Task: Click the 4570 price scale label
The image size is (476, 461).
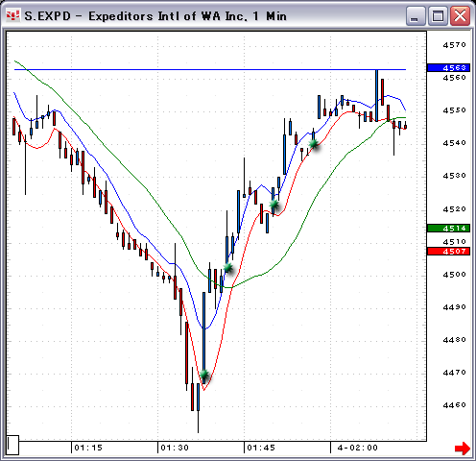Action: (454, 45)
